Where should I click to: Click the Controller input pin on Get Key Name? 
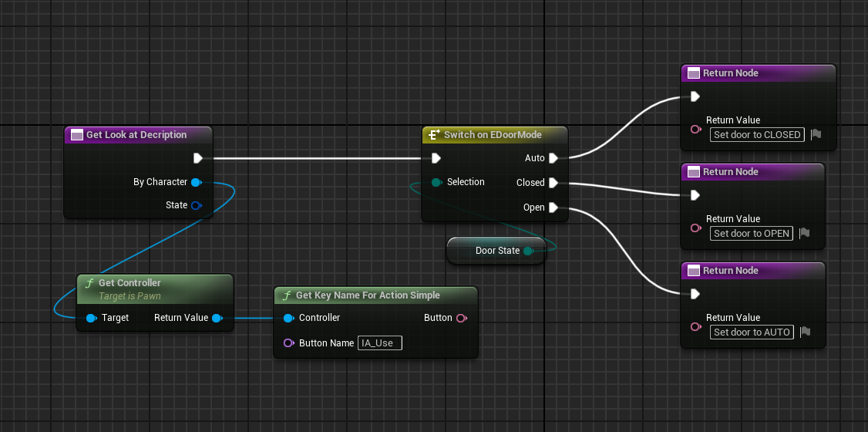pos(288,318)
